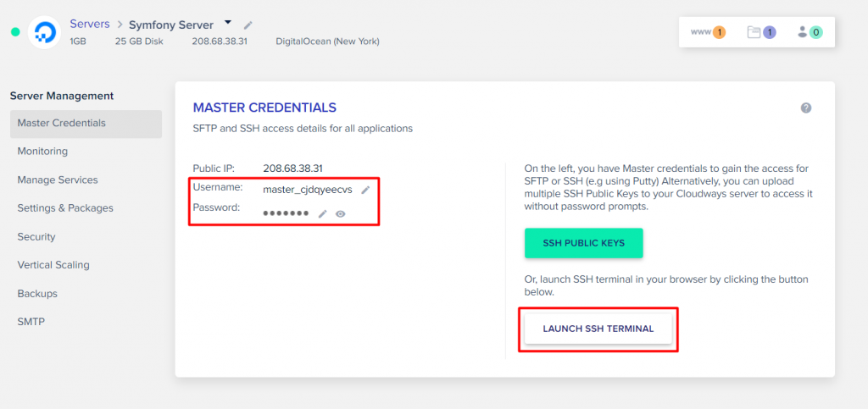
Task: Edit the Symfony Server name pencil icon
Action: coord(248,25)
